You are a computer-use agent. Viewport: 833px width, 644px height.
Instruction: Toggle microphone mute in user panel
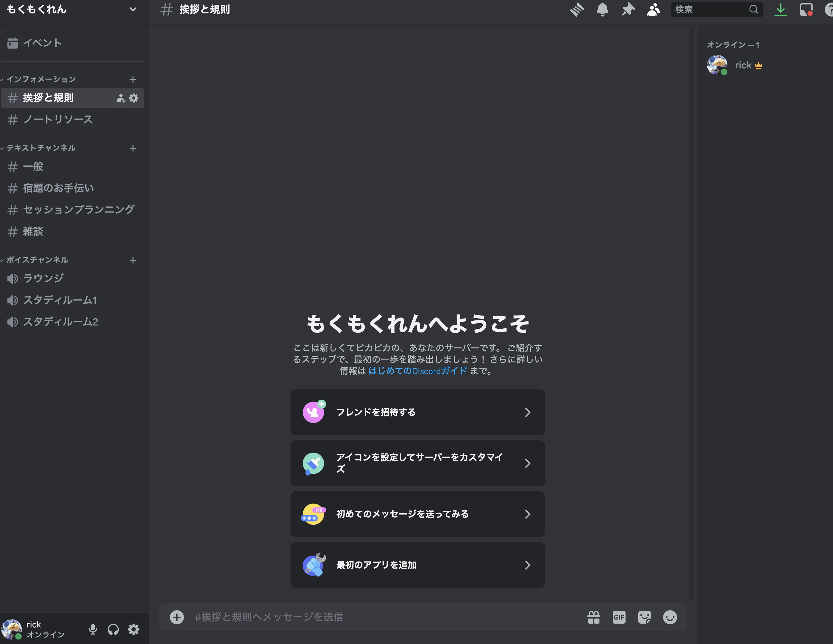point(93,629)
